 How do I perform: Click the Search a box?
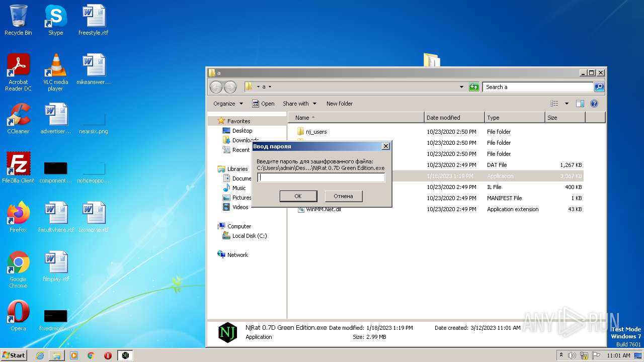(x=538, y=87)
